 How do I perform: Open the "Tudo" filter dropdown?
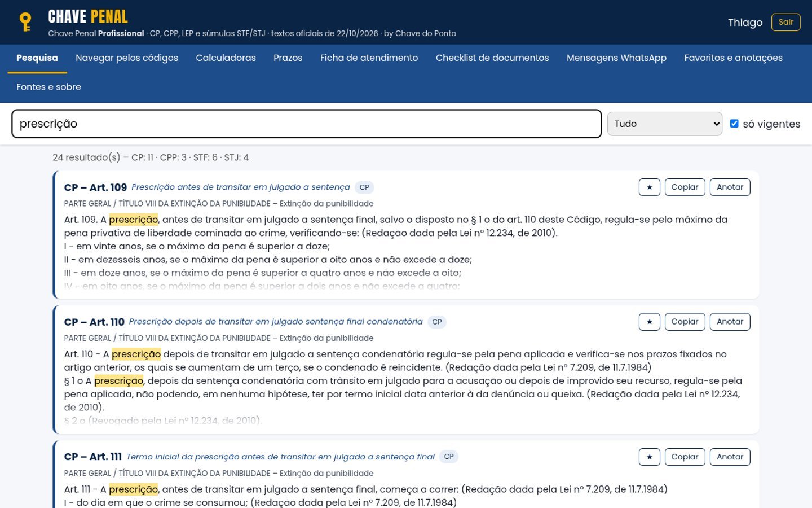[665, 124]
